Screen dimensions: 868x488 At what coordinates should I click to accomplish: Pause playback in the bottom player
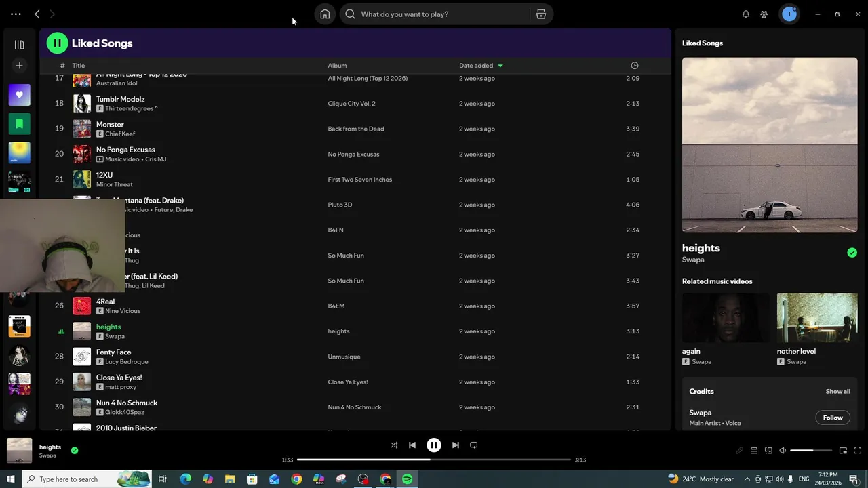pyautogui.click(x=434, y=445)
